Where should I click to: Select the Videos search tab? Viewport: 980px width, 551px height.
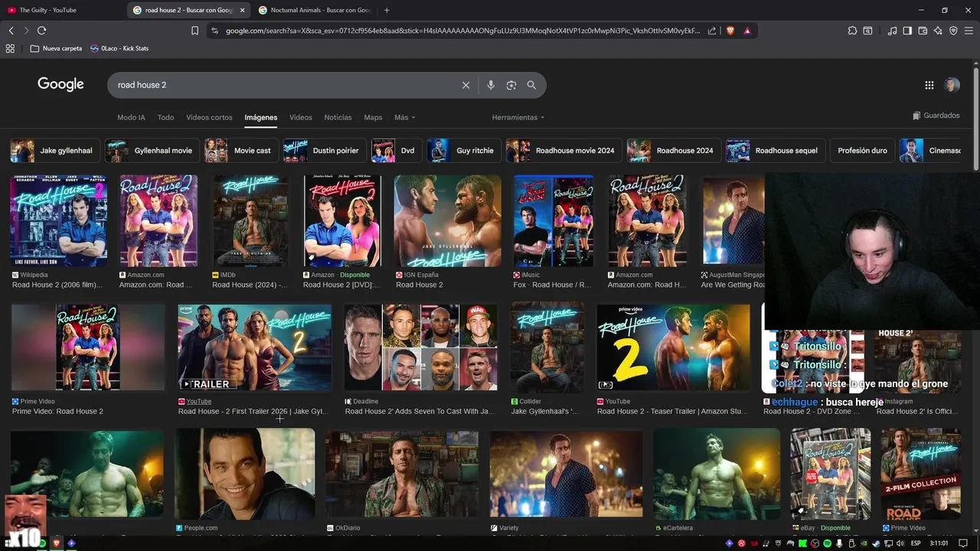[300, 117]
